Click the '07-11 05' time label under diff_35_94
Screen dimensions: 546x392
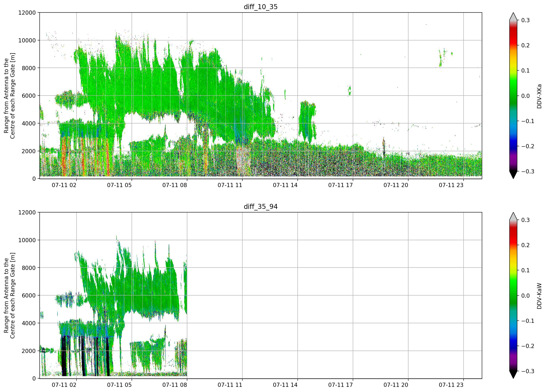tap(120, 385)
